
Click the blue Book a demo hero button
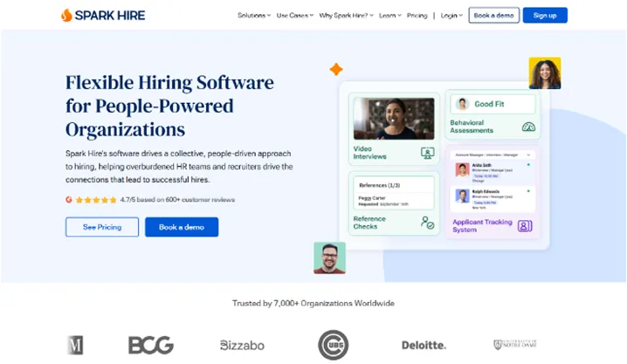[182, 227]
